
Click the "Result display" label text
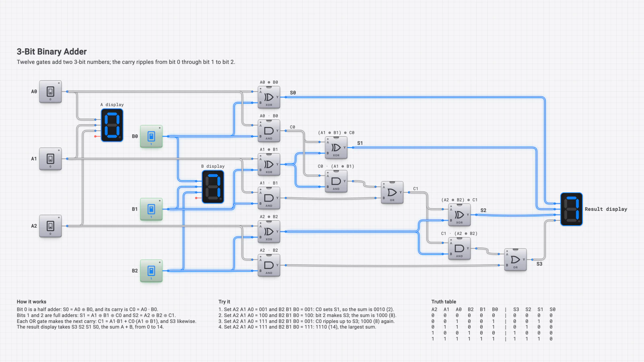pyautogui.click(x=606, y=209)
